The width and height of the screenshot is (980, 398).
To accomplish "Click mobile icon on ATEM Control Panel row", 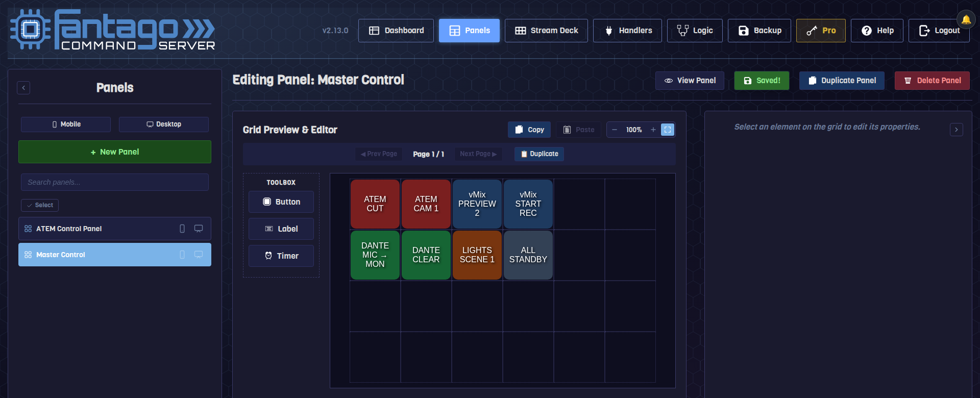I will [182, 229].
